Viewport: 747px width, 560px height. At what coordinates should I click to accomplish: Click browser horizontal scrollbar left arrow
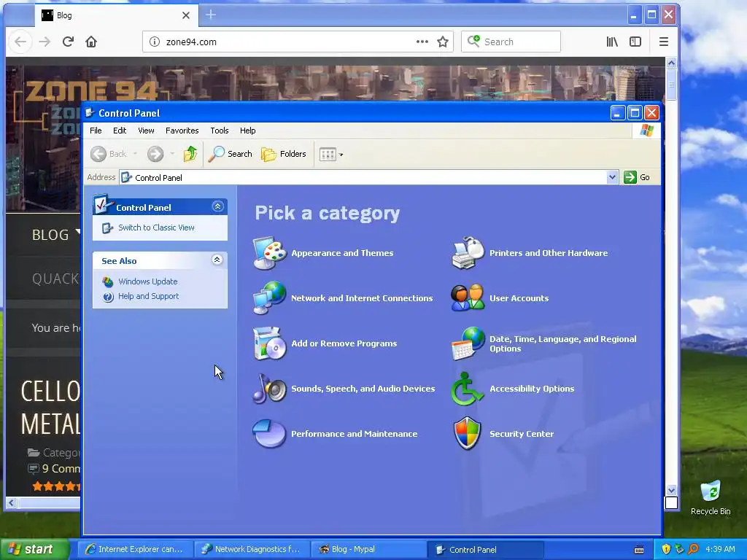12,502
